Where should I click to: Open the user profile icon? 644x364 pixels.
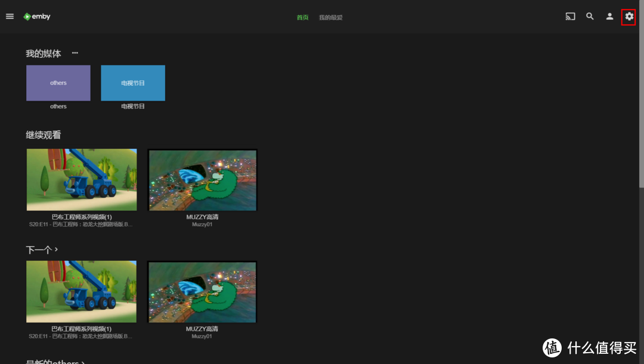tap(609, 17)
